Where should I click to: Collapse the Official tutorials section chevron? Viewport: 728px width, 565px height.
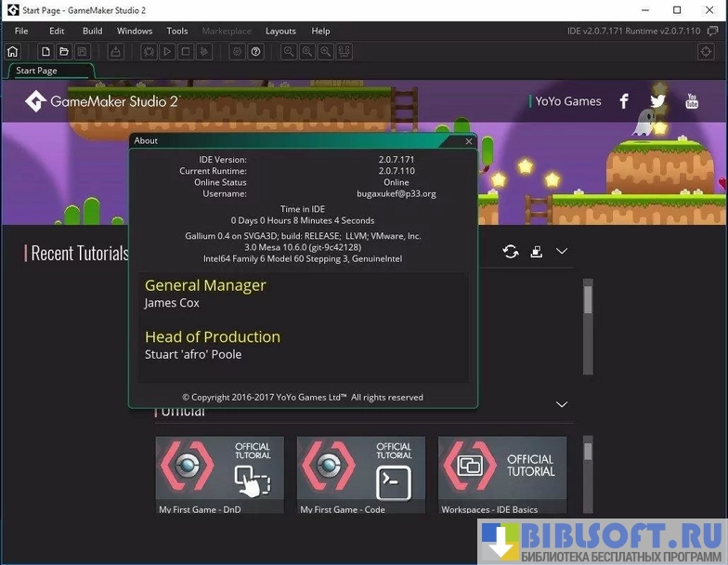click(561, 404)
